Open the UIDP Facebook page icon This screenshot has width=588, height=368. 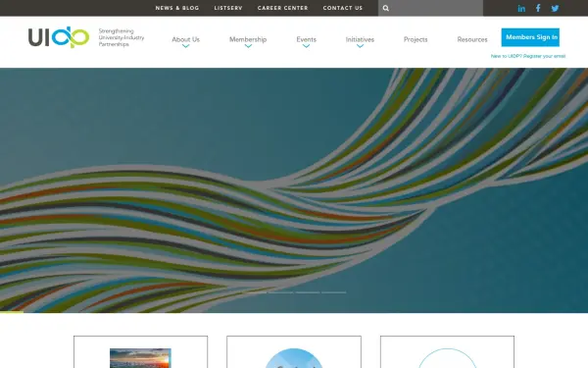coord(538,8)
